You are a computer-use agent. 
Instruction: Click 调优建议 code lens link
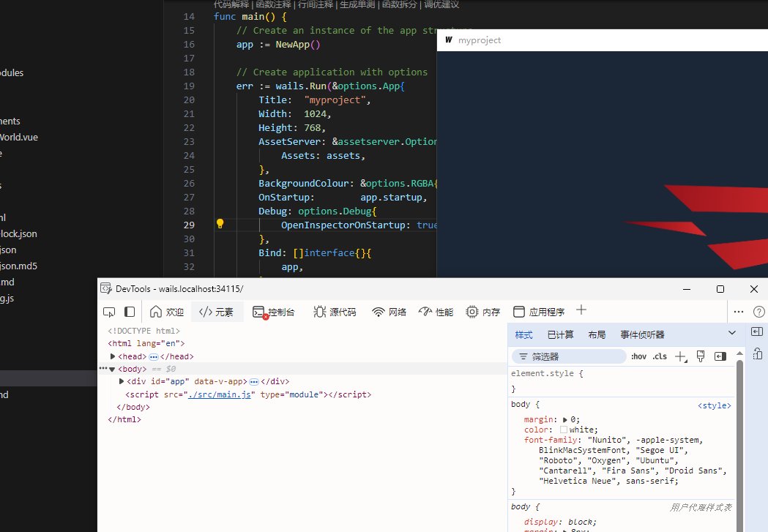[441, 4]
